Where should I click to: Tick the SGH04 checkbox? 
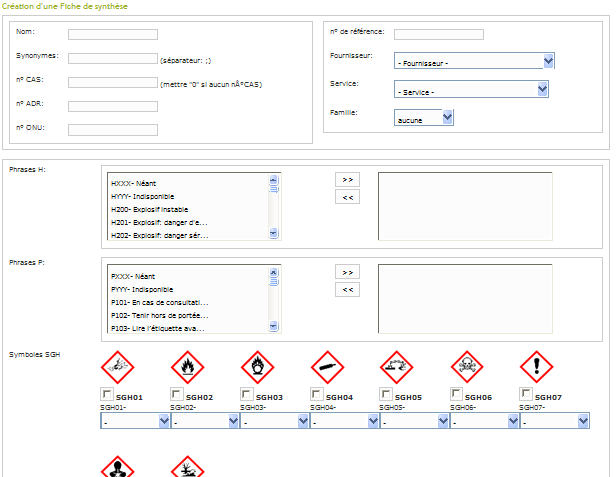click(x=317, y=394)
